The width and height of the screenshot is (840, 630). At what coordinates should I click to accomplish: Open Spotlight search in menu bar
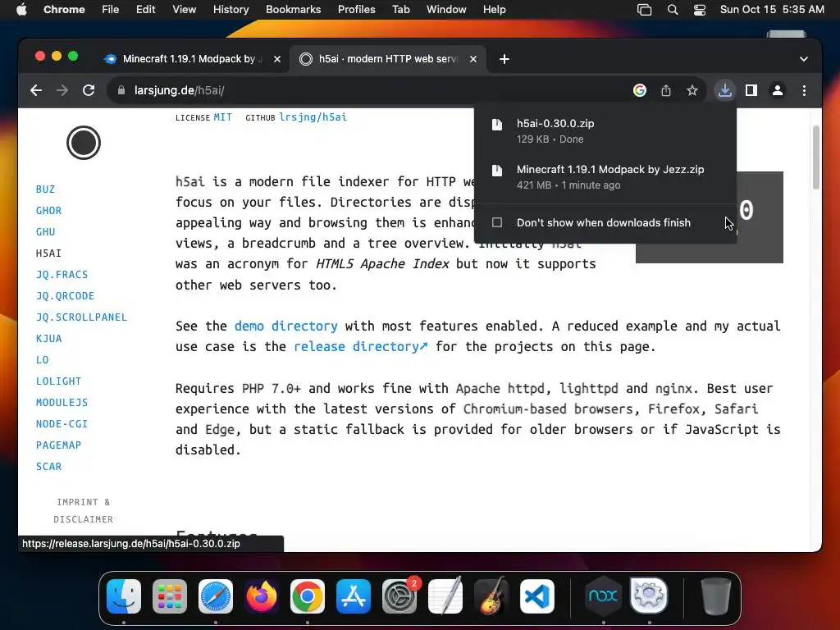[673, 10]
